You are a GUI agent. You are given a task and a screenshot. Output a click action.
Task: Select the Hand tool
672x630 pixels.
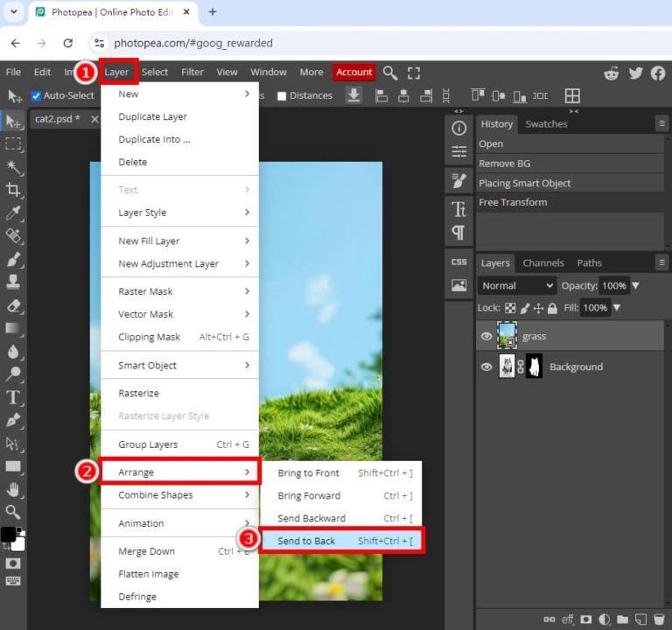(x=13, y=489)
